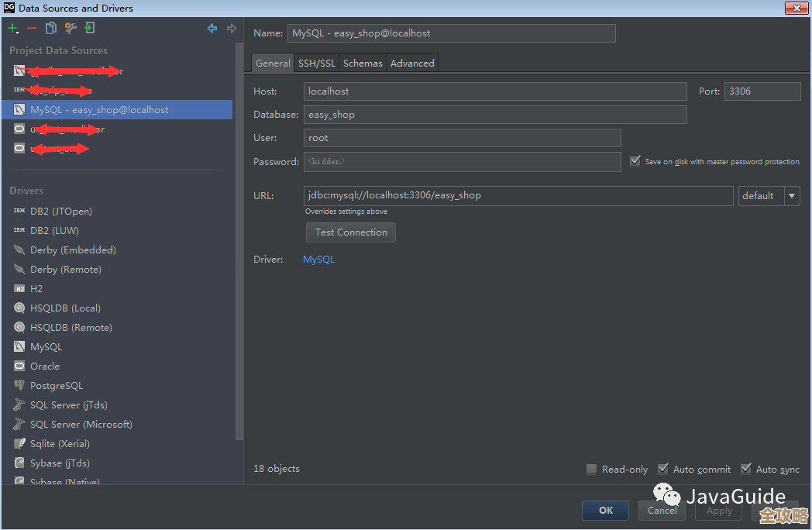Disable the Auto commit checkbox

(663, 469)
